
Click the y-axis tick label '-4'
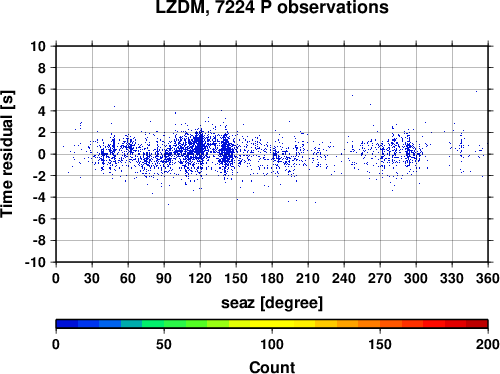39,198
